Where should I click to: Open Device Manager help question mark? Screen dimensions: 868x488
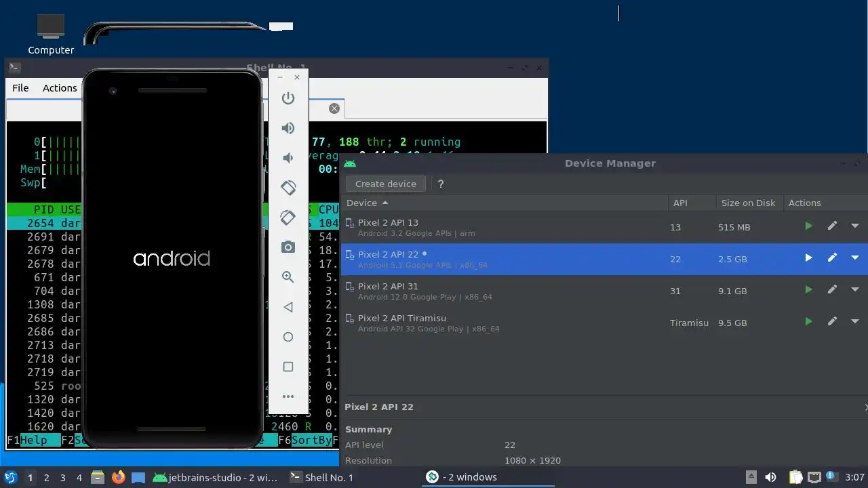click(x=441, y=184)
